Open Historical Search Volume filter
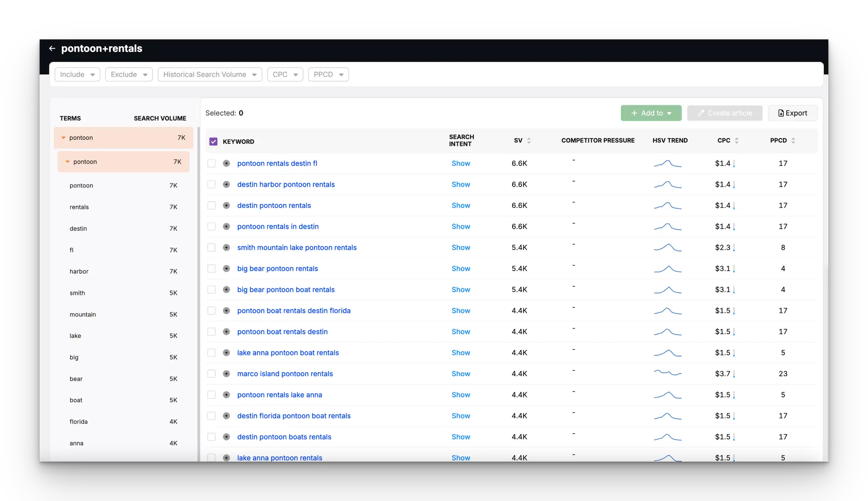The width and height of the screenshot is (868, 501). 210,75
